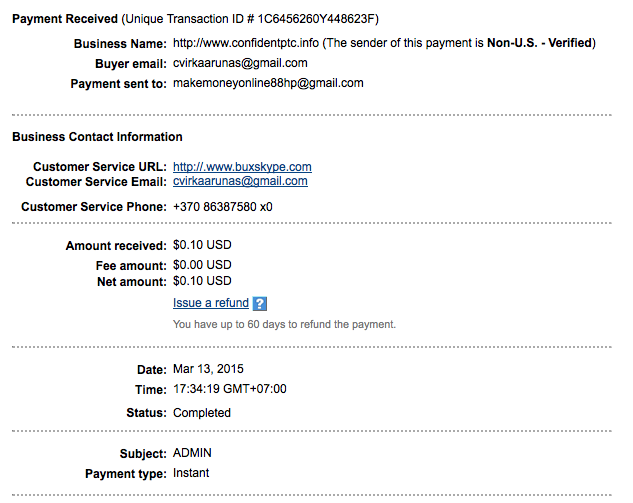Click the Mar 13, 2015 date

pos(208,369)
